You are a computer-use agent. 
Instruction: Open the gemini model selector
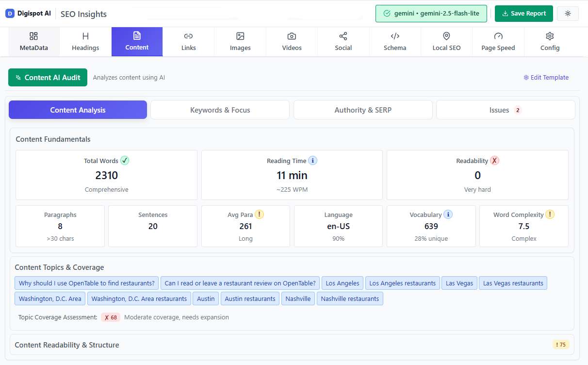pos(431,14)
